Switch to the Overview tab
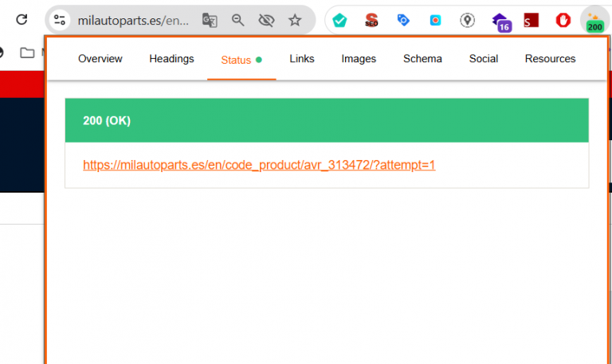This screenshot has width=612, height=364. [x=100, y=58]
